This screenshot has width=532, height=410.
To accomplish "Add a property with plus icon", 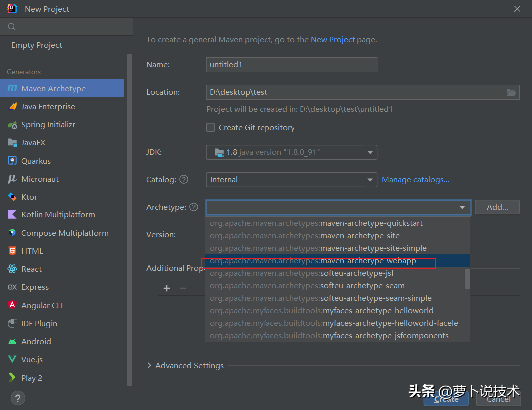I will (167, 288).
